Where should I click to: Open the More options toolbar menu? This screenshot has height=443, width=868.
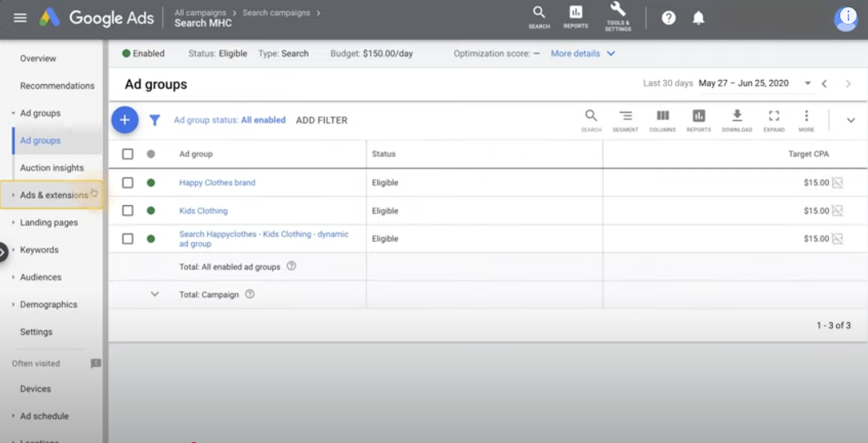(x=807, y=120)
